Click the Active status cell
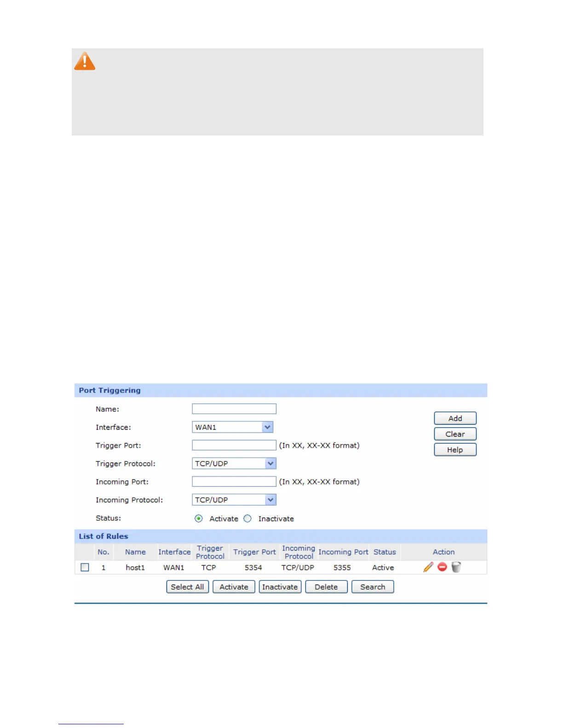The width and height of the screenshot is (563, 728). point(383,568)
